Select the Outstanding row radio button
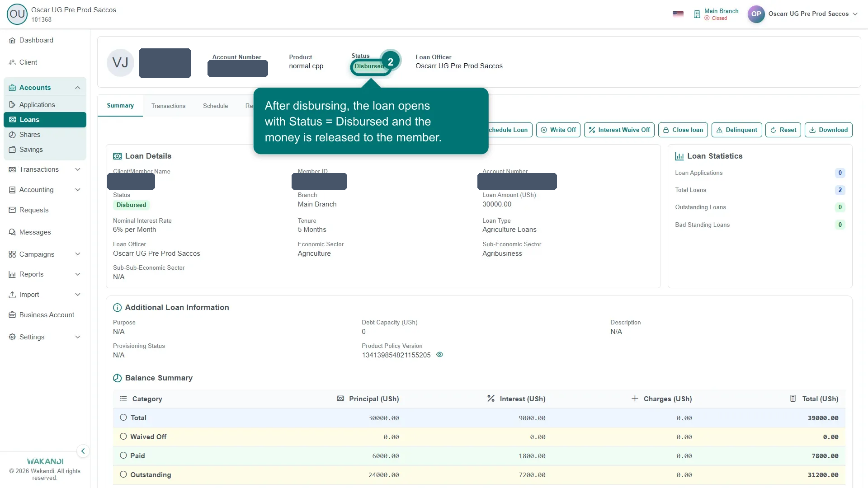Image resolution: width=868 pixels, height=488 pixels. pyautogui.click(x=123, y=474)
